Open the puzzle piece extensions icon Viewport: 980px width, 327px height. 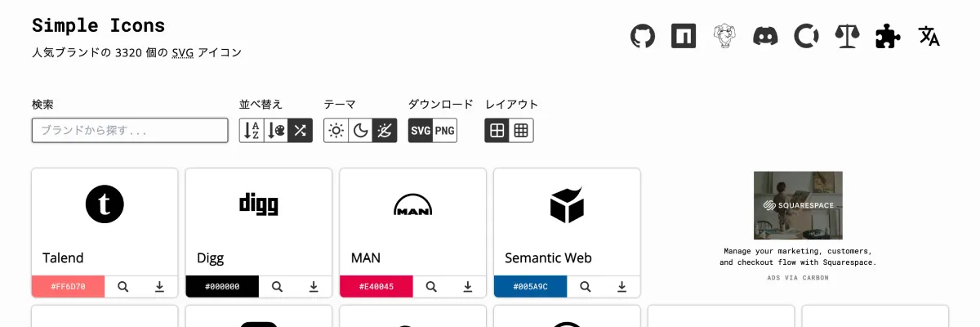tap(888, 36)
